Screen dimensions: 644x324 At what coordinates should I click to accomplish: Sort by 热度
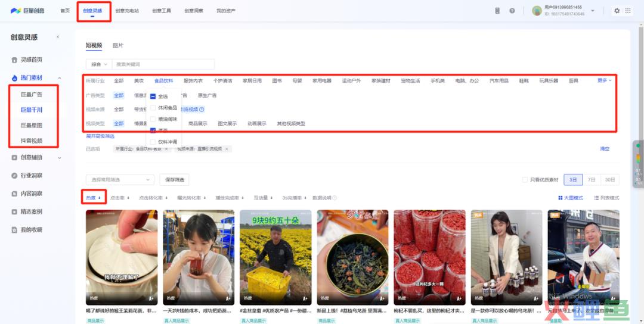93,198
